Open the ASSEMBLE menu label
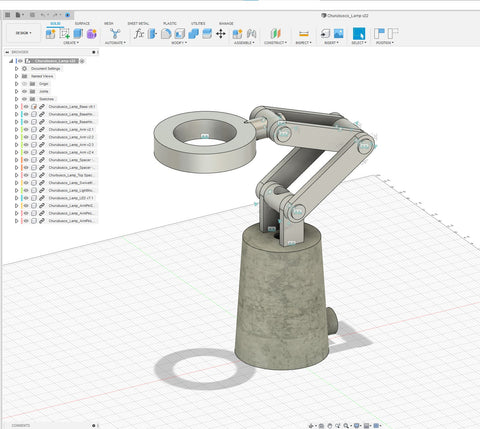Screen dimensions: 480x429 244,43
